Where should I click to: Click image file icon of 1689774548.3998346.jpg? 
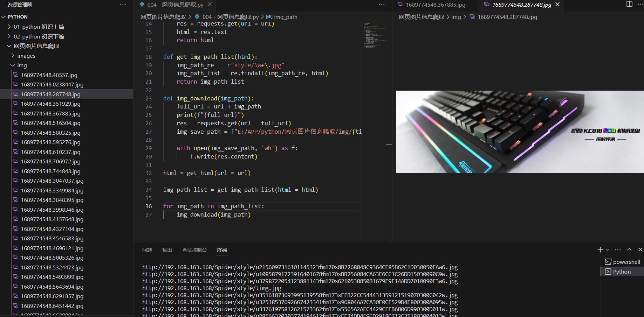point(15,209)
